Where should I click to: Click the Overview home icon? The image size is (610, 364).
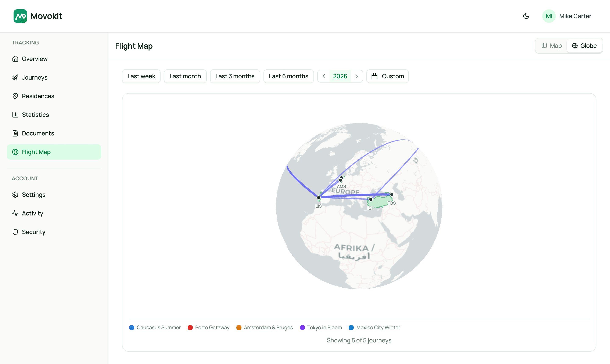click(15, 59)
